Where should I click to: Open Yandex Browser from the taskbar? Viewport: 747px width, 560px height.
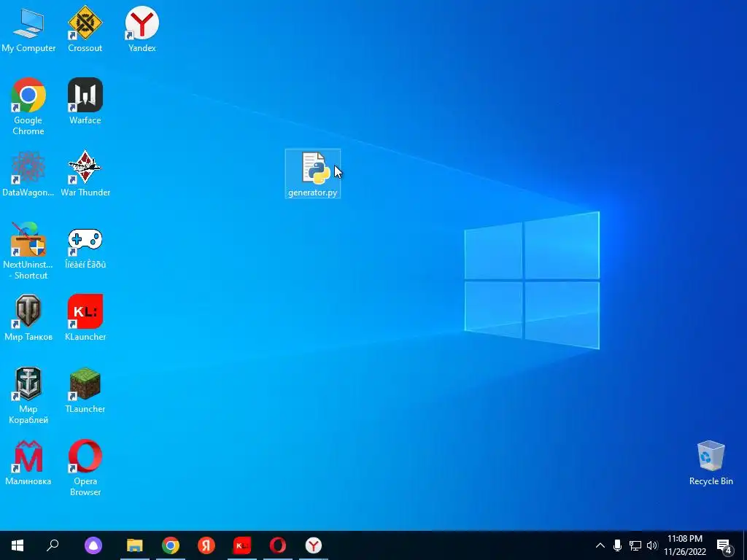[x=314, y=545]
